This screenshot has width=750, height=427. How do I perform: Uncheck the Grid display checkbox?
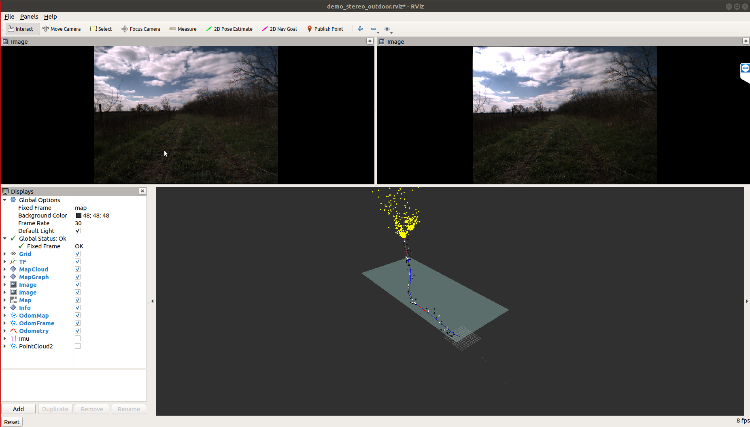tap(78, 254)
